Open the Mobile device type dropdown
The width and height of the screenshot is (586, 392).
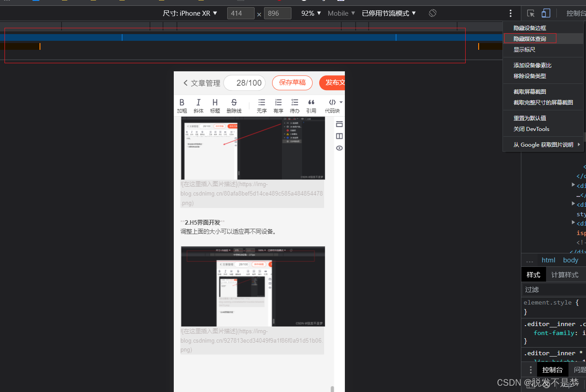coord(342,13)
